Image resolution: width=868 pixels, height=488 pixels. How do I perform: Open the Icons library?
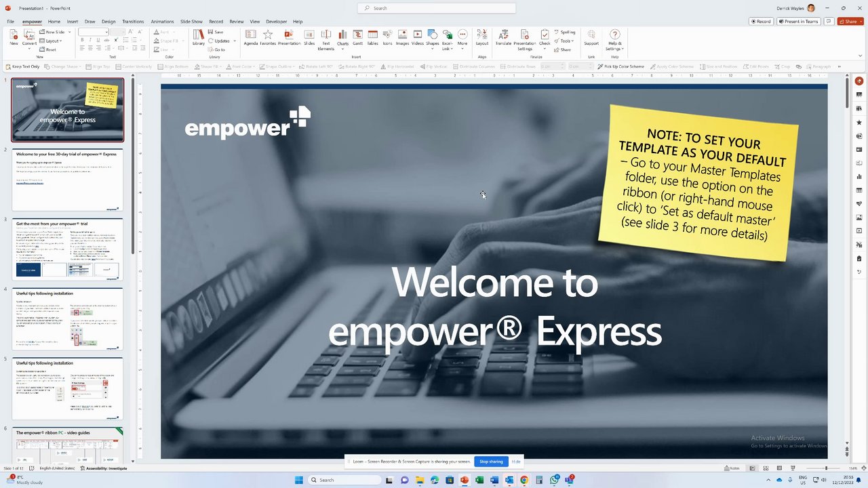point(387,37)
